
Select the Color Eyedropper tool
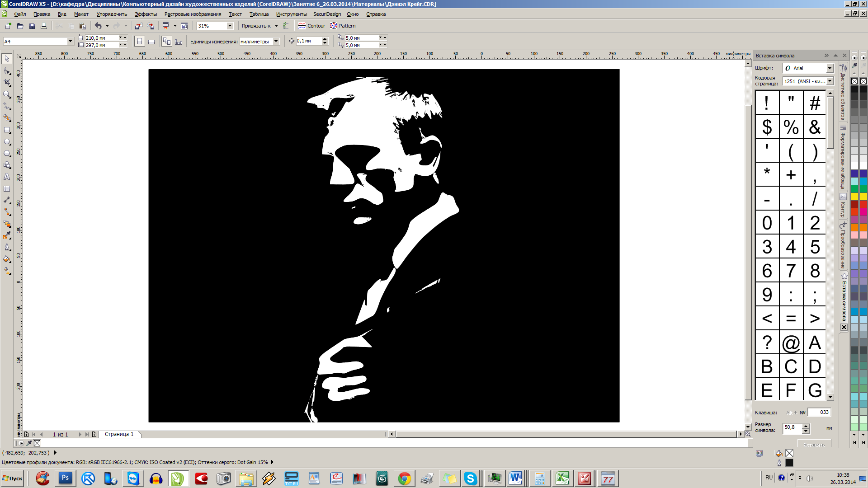(x=7, y=235)
